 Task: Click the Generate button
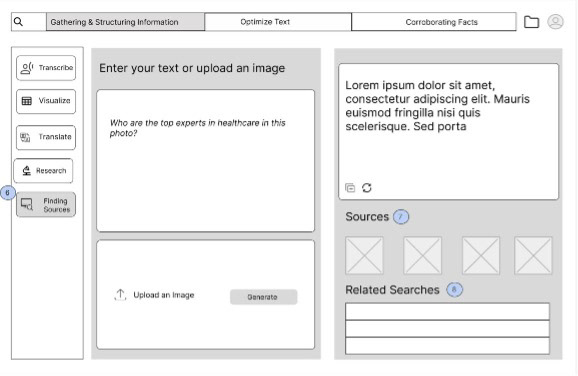point(264,297)
